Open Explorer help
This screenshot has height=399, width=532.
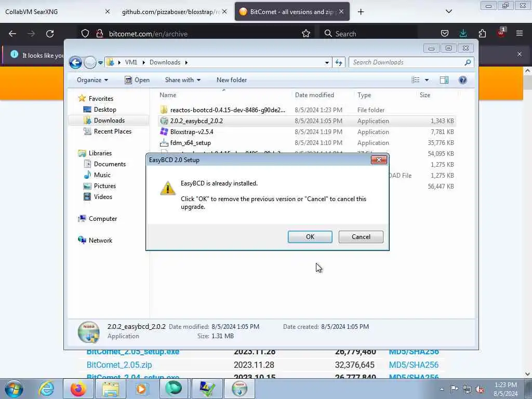pyautogui.click(x=463, y=80)
